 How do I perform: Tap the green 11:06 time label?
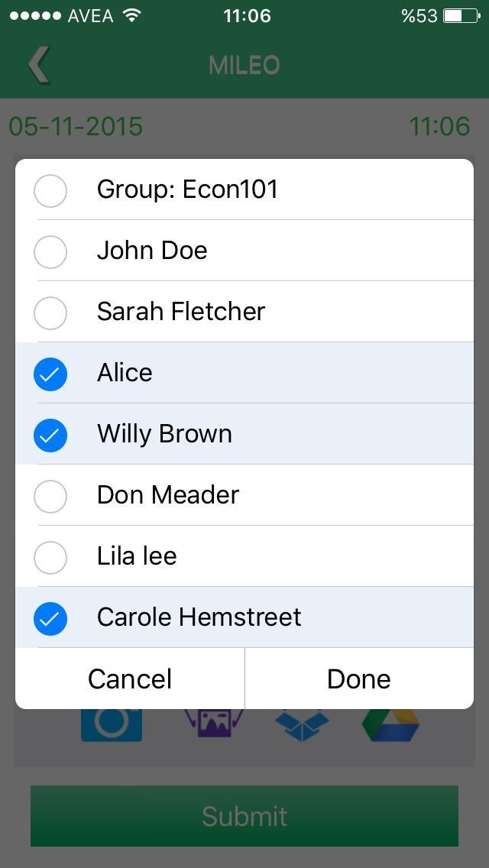439,126
